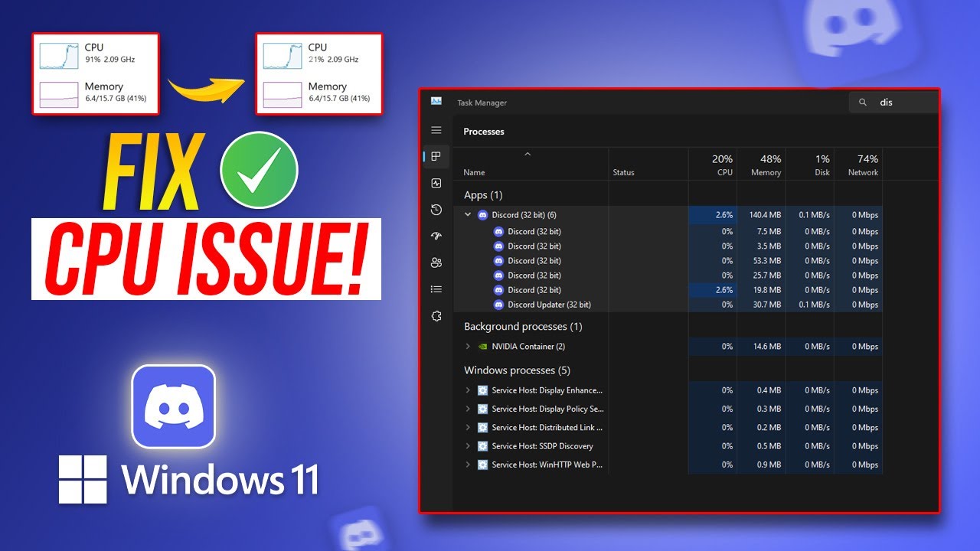Screen dimensions: 980x551
Task: Open the Task Manager hamburger navigation menu
Action: click(436, 131)
